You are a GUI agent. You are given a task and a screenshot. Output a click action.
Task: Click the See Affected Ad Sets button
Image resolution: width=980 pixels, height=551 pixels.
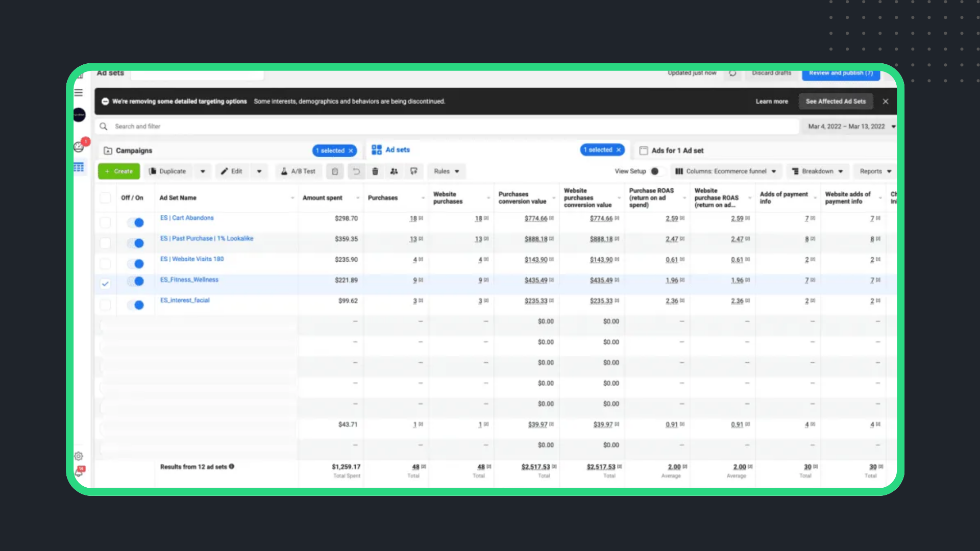click(x=836, y=102)
